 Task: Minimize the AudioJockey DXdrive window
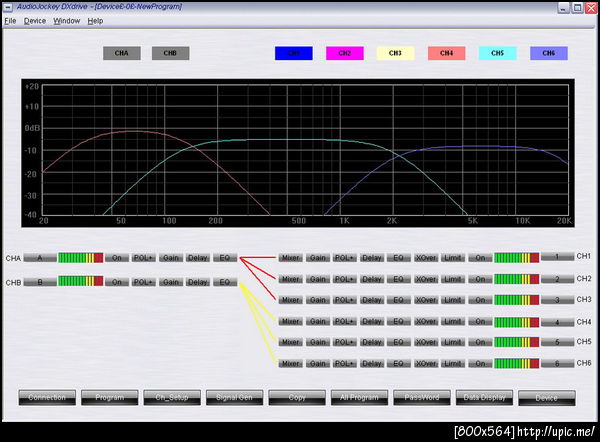click(563, 7)
